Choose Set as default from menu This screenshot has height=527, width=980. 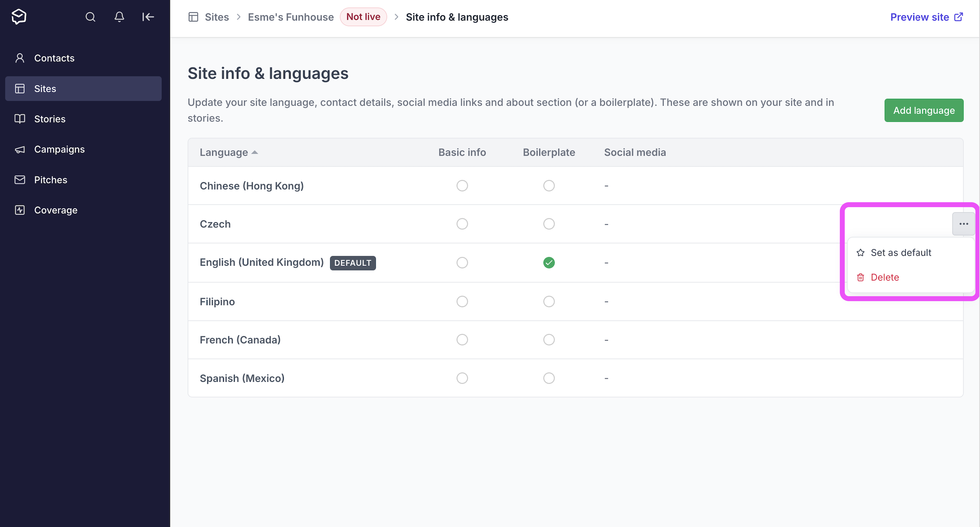[911, 252]
